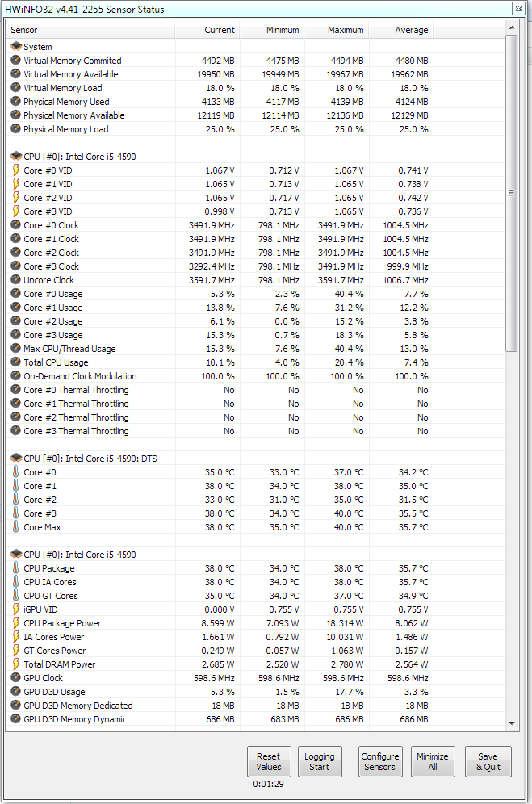Click the scrollbar down arrow
532x804 pixels.
coord(512,724)
